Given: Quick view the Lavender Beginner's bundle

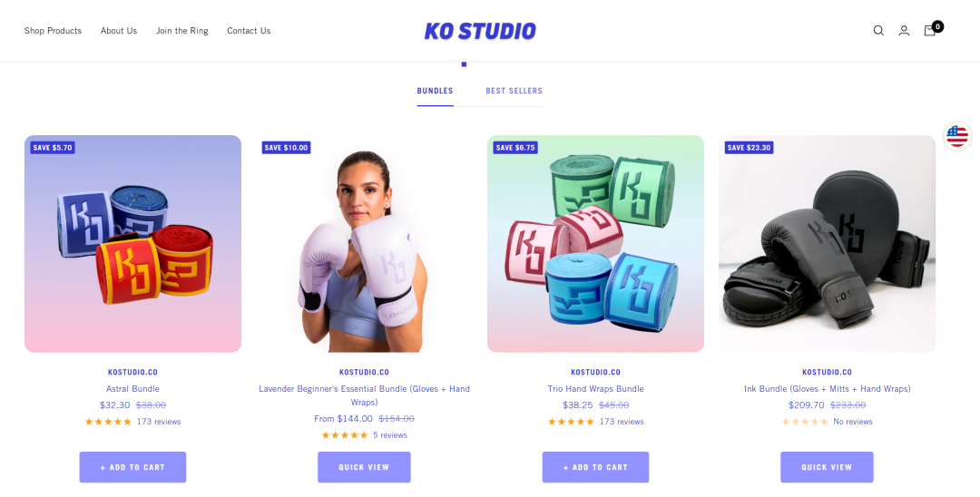Looking at the screenshot, I should tap(365, 467).
